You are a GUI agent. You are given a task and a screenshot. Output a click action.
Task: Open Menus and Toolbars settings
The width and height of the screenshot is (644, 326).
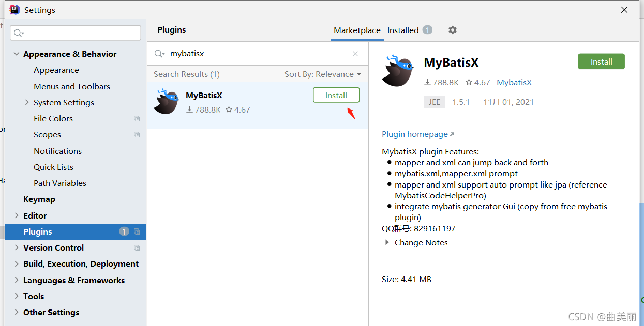pyautogui.click(x=72, y=86)
